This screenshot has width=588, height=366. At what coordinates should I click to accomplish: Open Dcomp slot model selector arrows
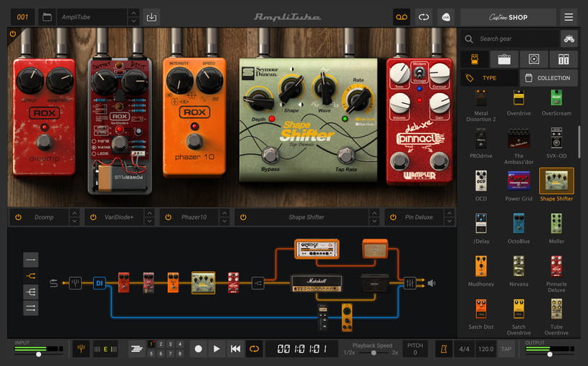click(75, 217)
